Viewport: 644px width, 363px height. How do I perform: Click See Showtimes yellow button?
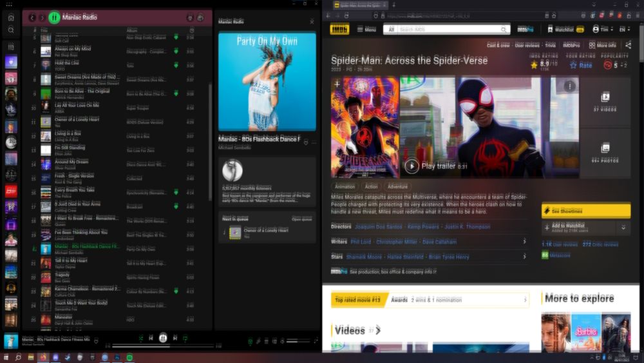[586, 210]
